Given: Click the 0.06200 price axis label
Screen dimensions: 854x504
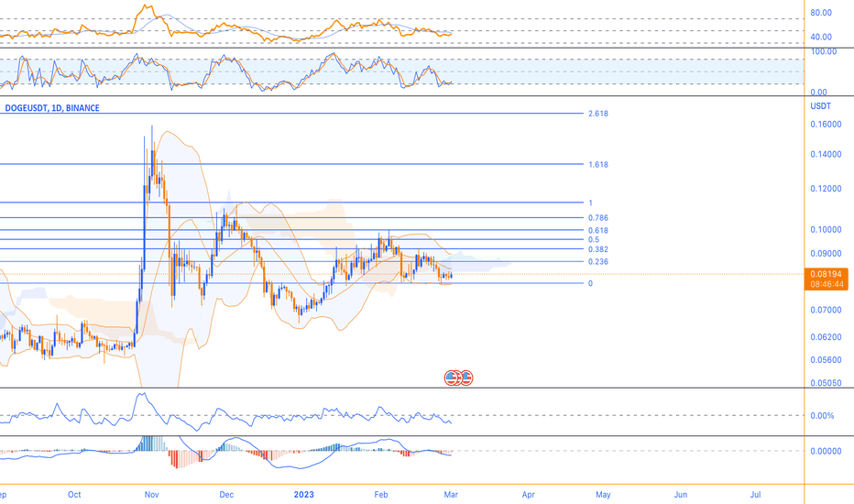Looking at the screenshot, I should 826,337.
